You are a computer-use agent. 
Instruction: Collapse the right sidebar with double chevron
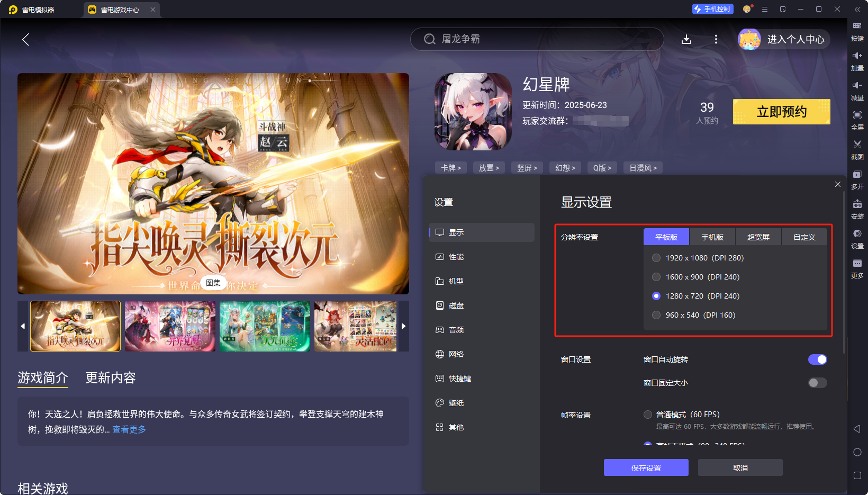(857, 9)
